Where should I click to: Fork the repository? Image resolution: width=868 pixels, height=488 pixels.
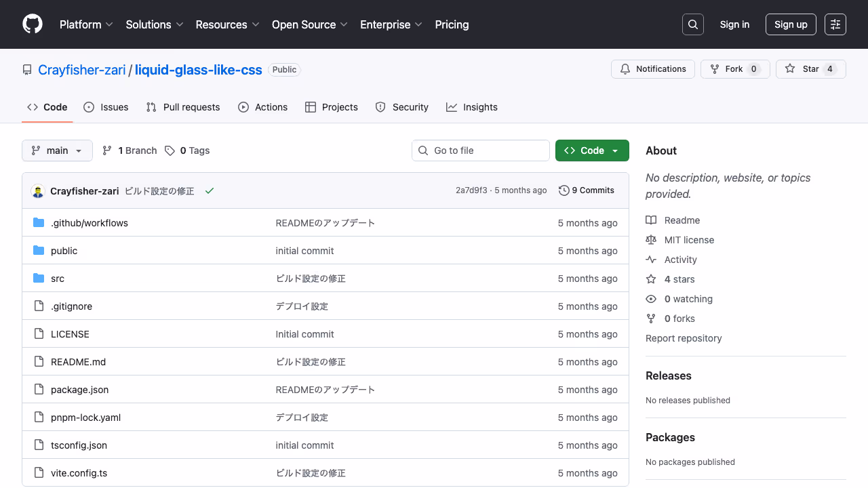[735, 68]
